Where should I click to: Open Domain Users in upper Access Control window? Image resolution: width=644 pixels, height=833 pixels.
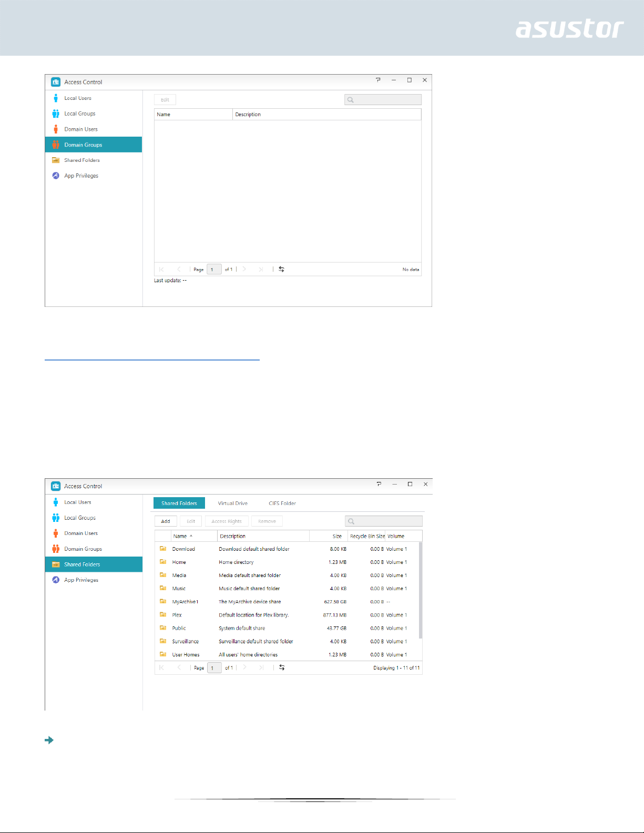click(94, 129)
